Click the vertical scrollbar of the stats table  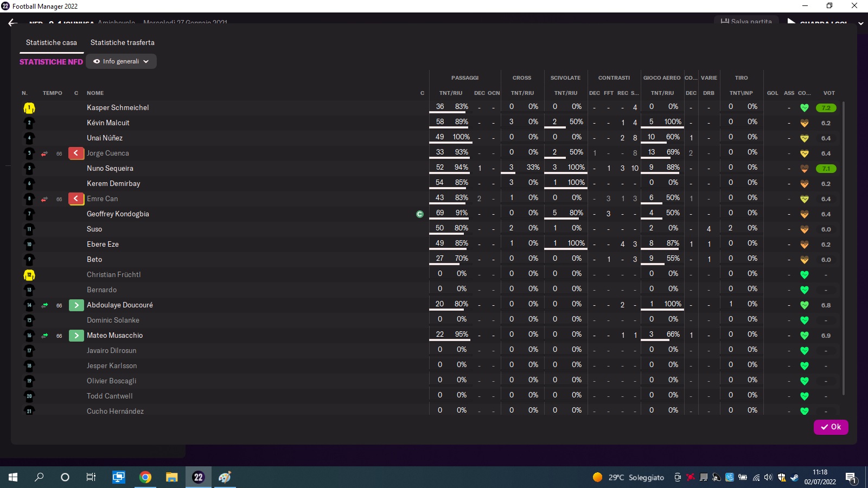click(843, 248)
